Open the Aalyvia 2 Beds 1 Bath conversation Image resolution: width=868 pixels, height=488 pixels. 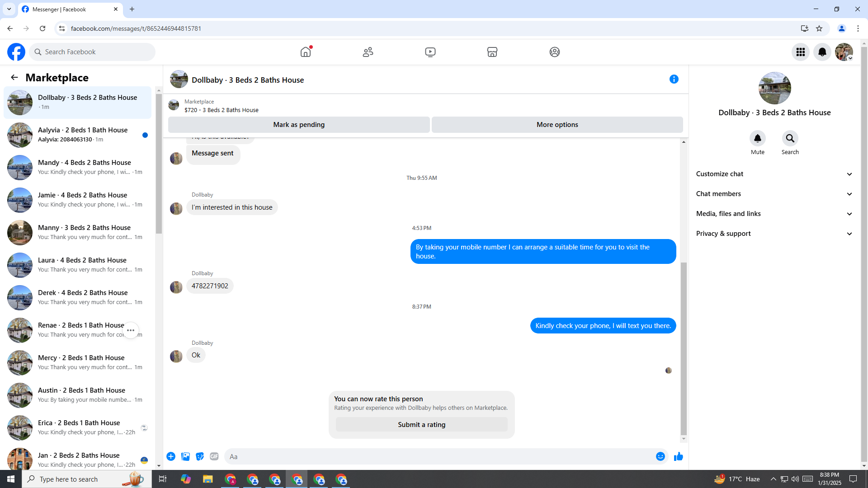pyautogui.click(x=77, y=135)
